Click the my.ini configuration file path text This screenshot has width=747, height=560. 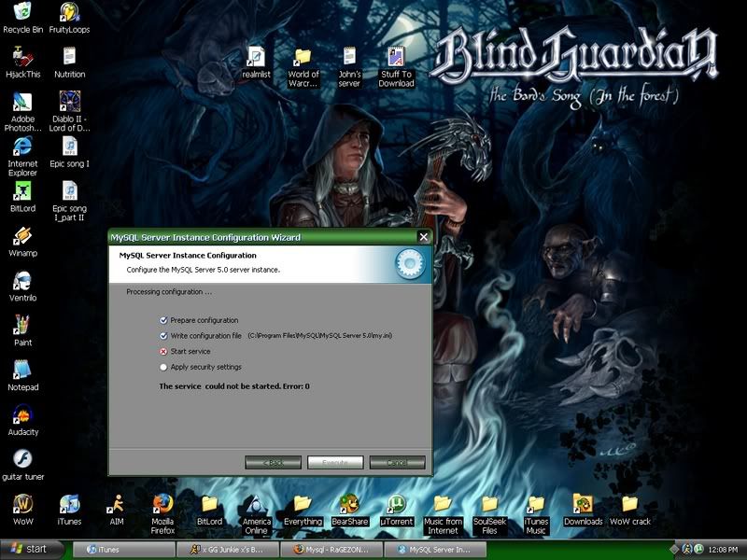pos(320,335)
